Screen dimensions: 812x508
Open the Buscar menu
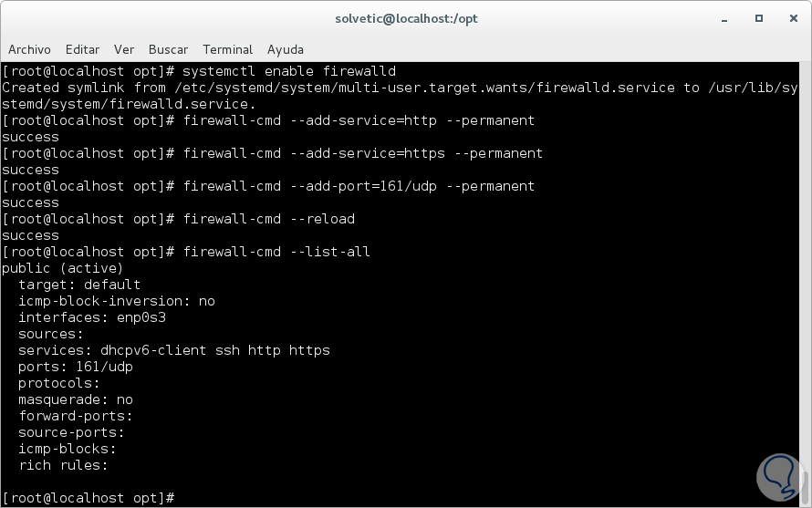click(168, 49)
